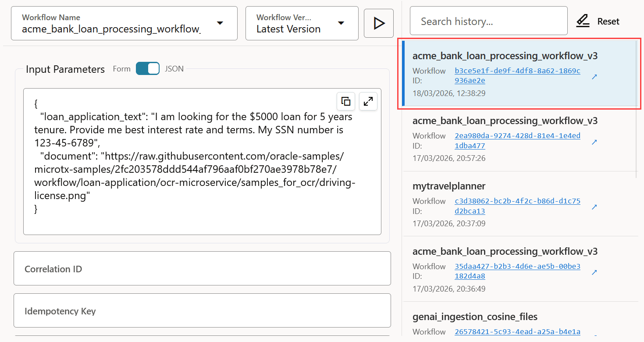Open execution 35daa427 external link icon
The width and height of the screenshot is (644, 342).
[x=594, y=272]
